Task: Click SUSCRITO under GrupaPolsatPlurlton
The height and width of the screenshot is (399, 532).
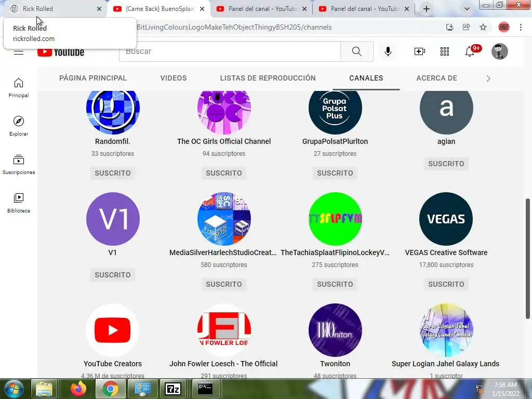Action: point(335,173)
